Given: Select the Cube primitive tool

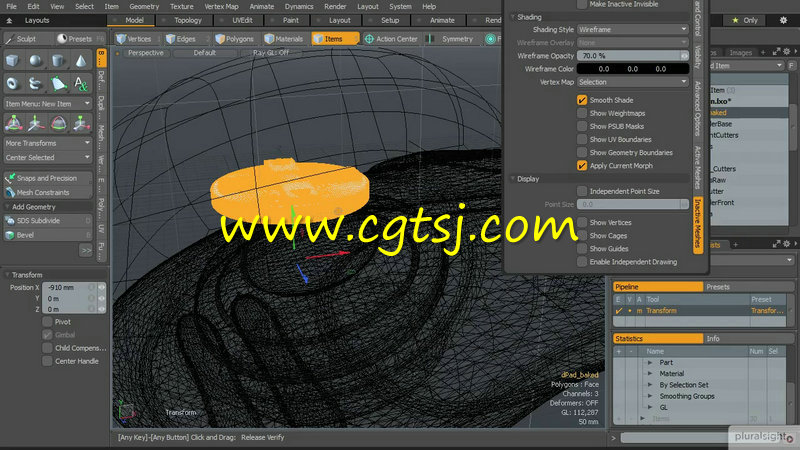Looking at the screenshot, I should 13,61.
